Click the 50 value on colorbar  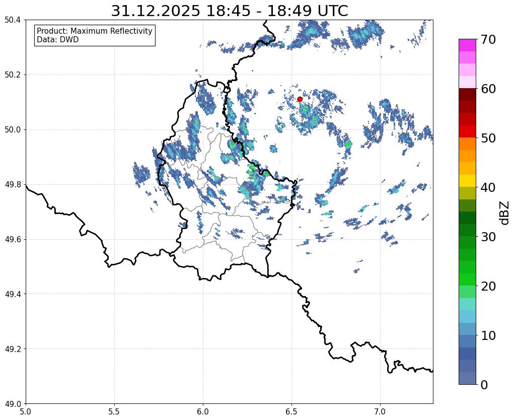[x=488, y=138]
